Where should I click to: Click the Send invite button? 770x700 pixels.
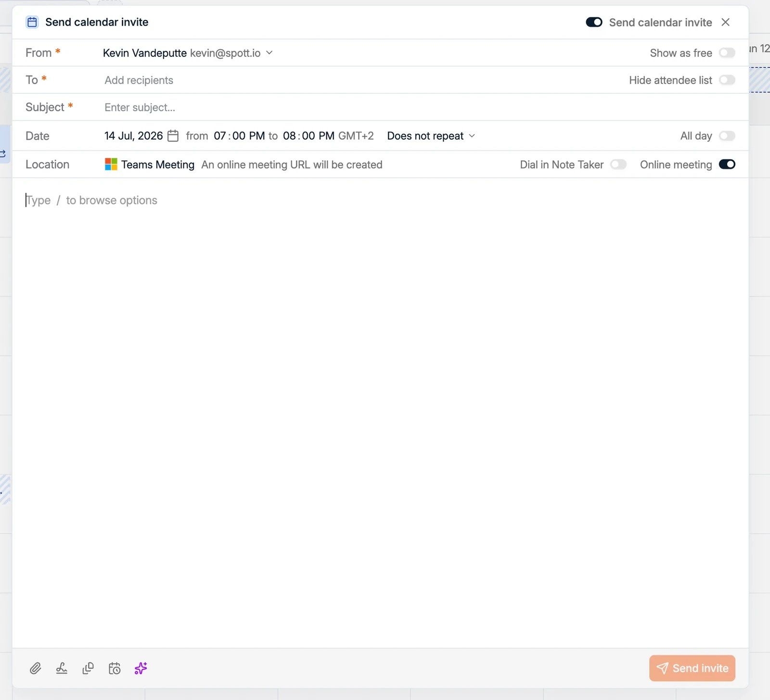(692, 668)
